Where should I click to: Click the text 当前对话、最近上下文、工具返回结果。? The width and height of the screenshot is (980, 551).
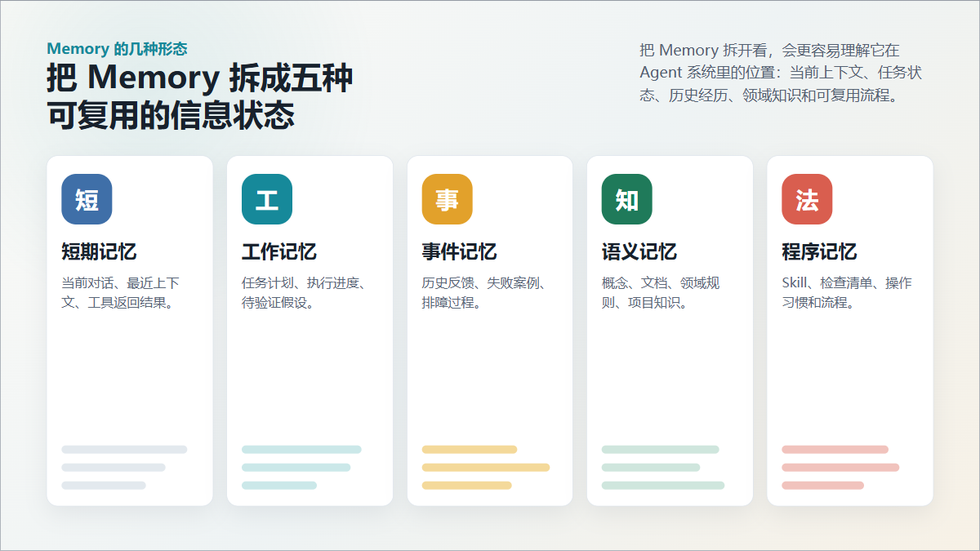tap(121, 293)
